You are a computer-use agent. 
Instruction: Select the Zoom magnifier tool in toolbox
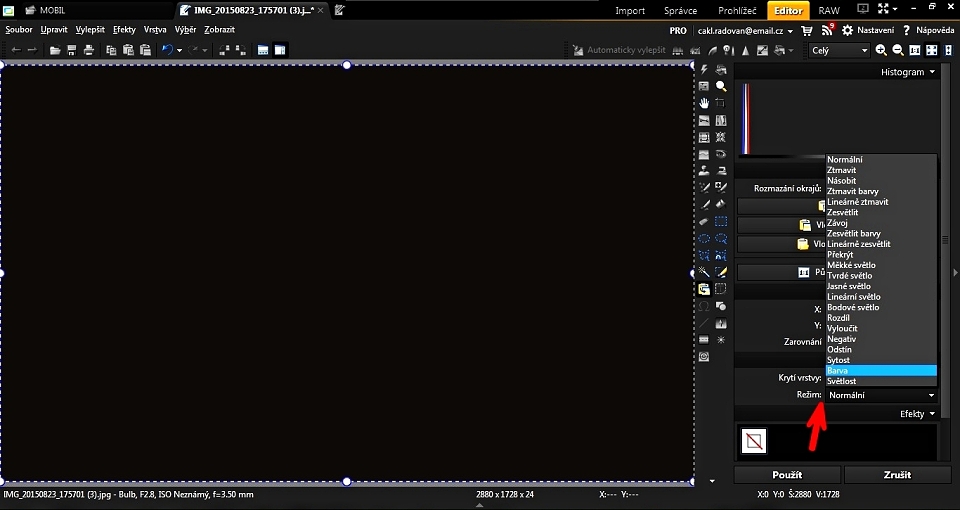point(721,86)
